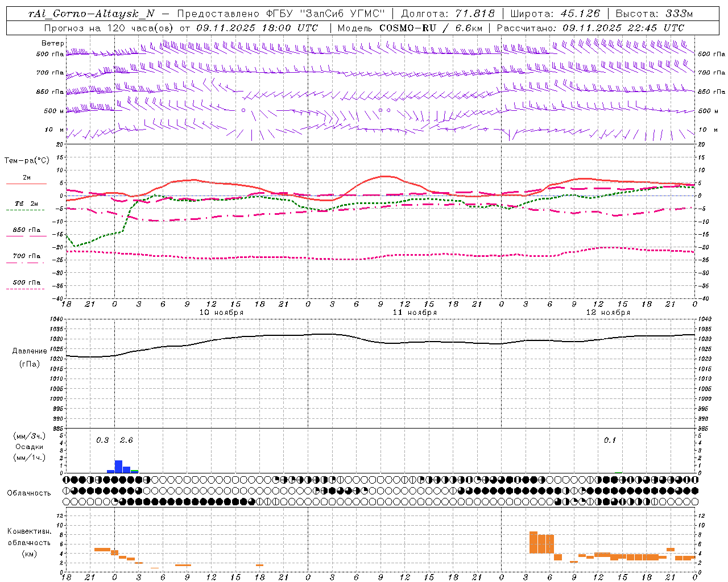Click the (гПа) unit under Давление
728x582 pixels.
pos(30,364)
